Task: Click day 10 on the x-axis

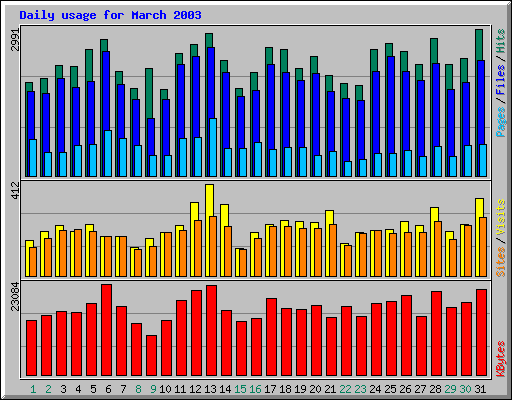Action: tap(165, 389)
